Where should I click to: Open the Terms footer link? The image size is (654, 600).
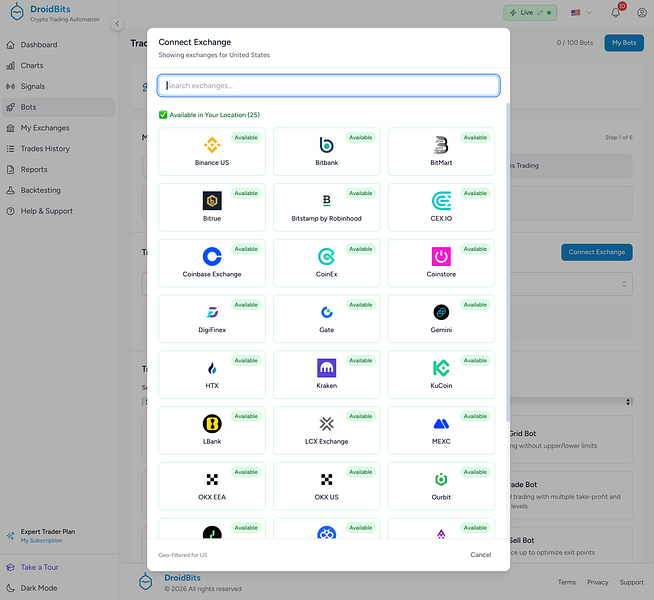point(566,582)
